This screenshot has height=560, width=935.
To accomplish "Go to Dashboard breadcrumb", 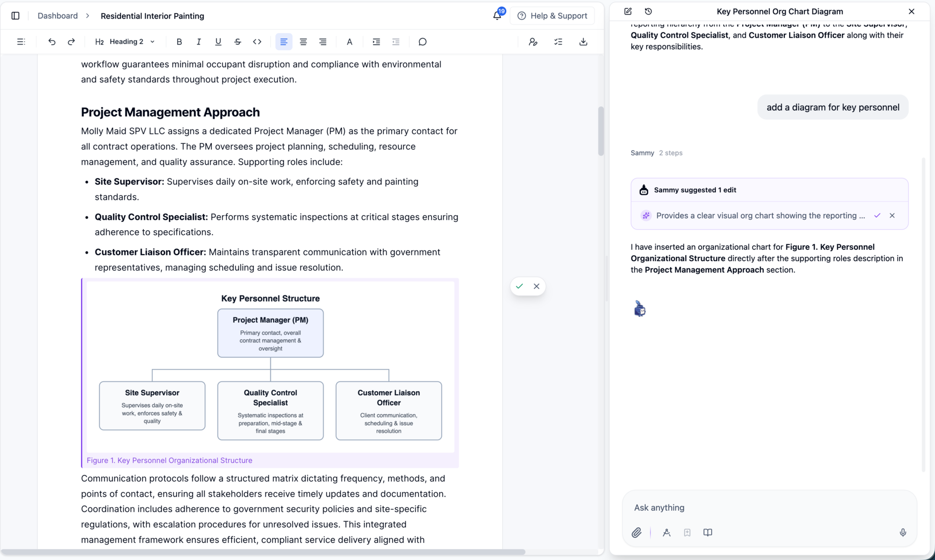I will [x=58, y=16].
